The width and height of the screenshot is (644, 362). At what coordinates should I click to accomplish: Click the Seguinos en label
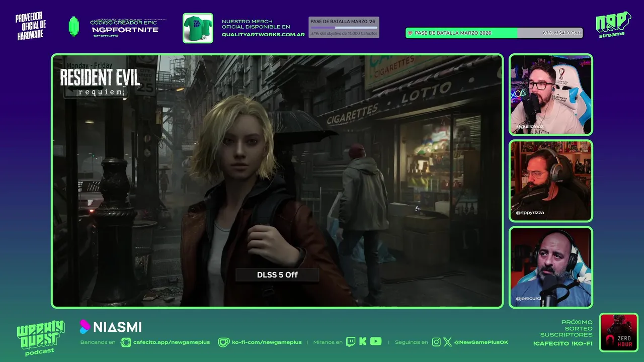pyautogui.click(x=411, y=342)
